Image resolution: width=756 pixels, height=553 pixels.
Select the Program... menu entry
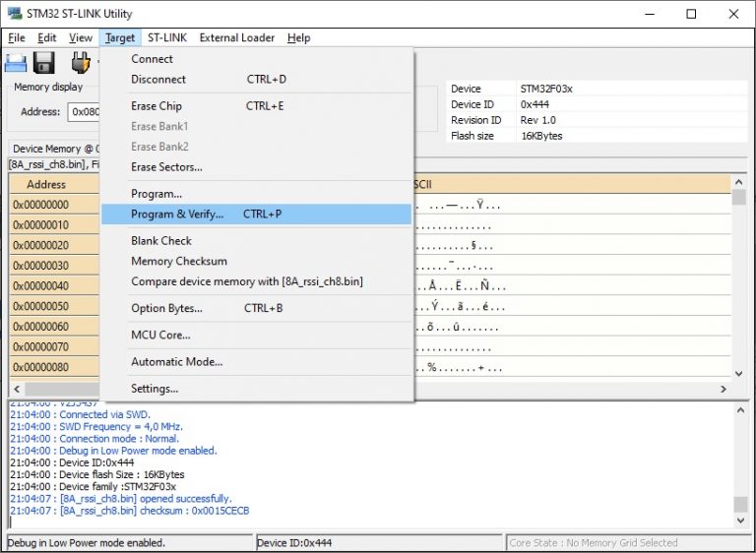(257, 194)
